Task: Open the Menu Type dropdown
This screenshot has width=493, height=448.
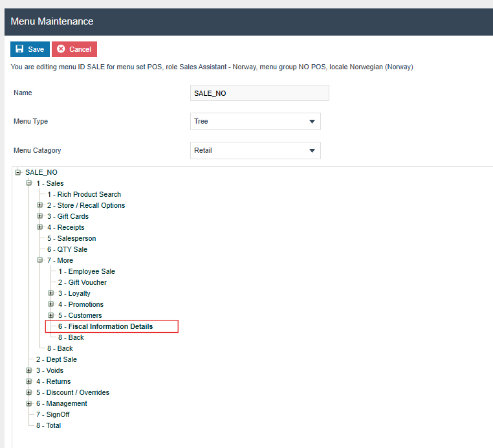Action: coord(256,122)
